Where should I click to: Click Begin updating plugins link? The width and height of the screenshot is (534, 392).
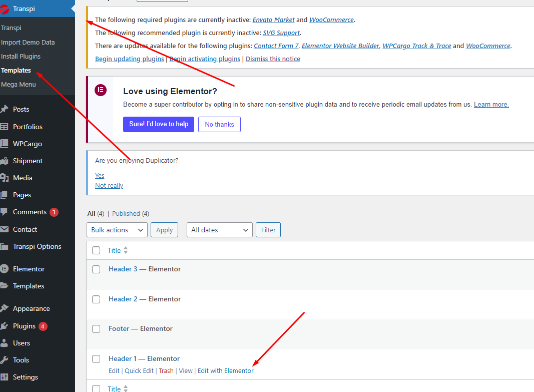click(130, 59)
